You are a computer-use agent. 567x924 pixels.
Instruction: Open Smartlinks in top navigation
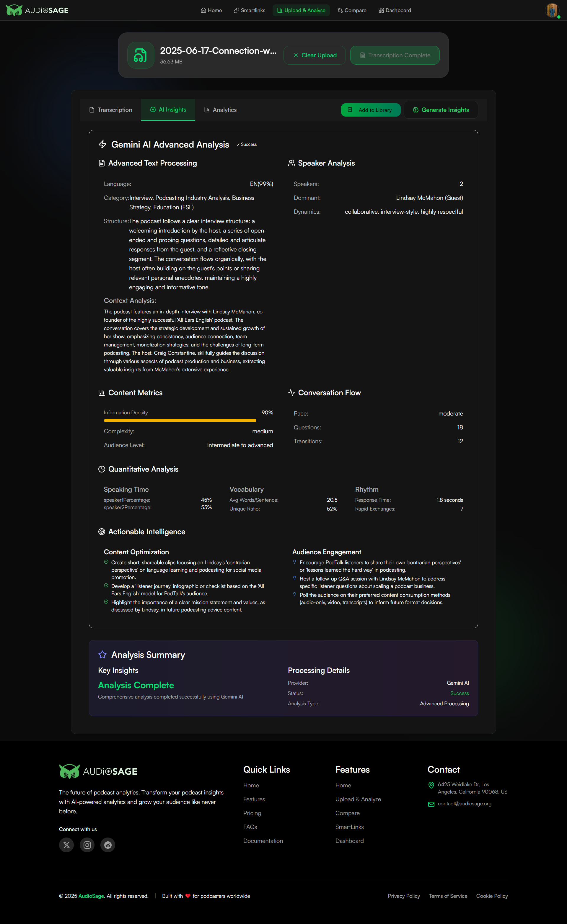[x=249, y=10]
